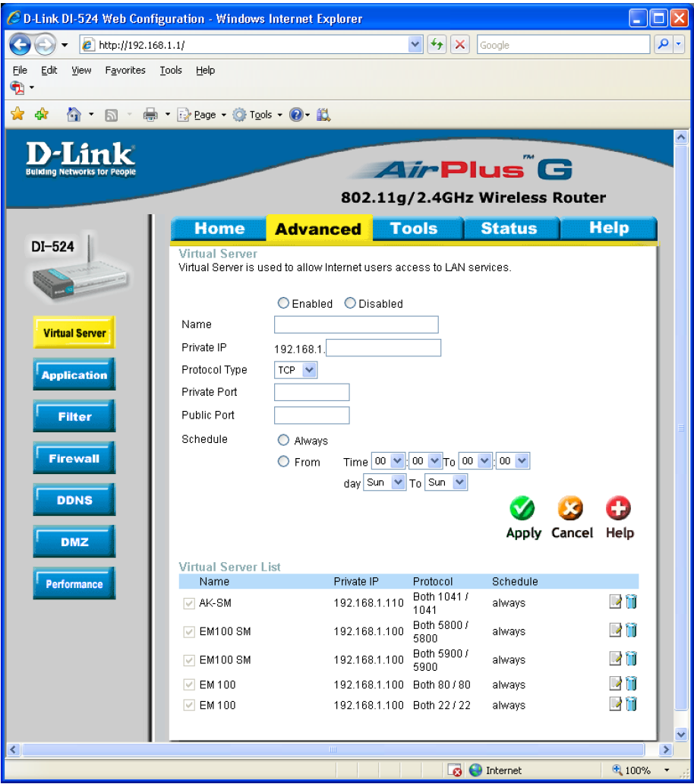Toggle the EM100 SM 5800 row checkbox
694x784 pixels.
[x=189, y=632]
